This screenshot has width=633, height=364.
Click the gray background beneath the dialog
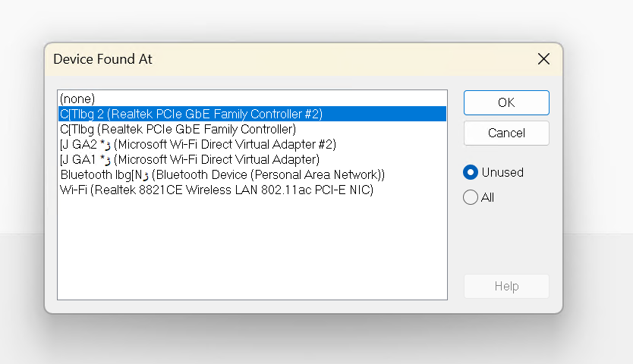[304, 341]
